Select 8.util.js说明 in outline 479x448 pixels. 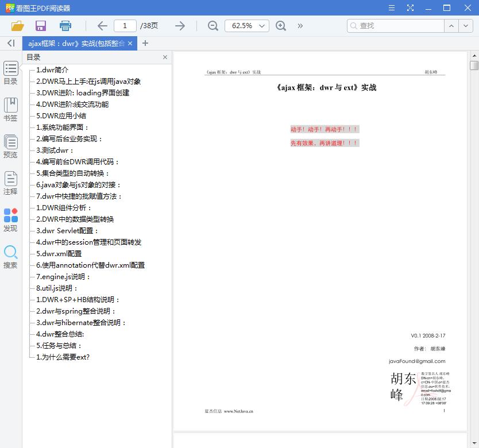coord(57,288)
